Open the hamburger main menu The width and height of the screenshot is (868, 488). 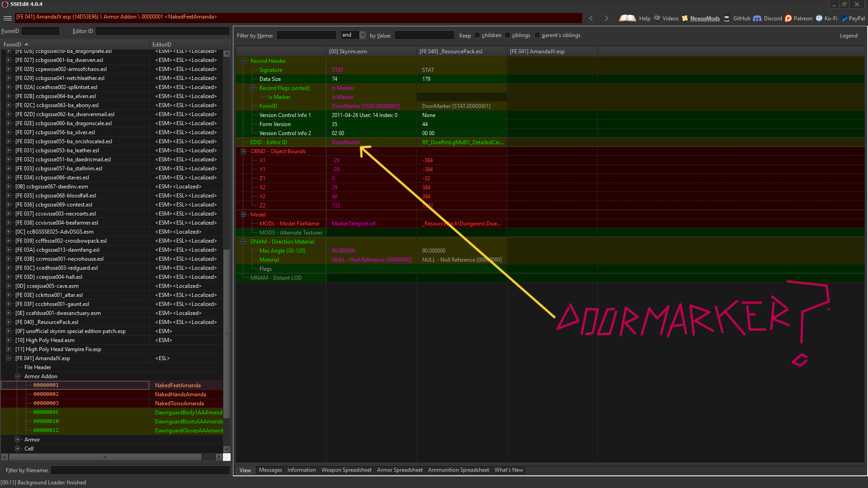point(7,18)
